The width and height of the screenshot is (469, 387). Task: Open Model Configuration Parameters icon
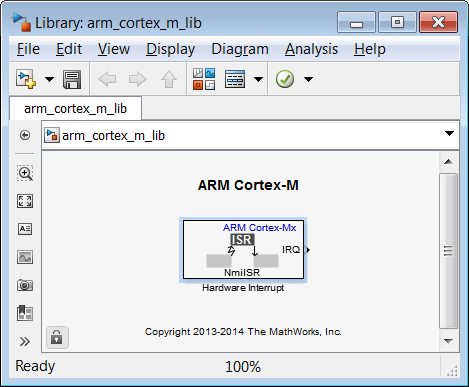(x=235, y=79)
